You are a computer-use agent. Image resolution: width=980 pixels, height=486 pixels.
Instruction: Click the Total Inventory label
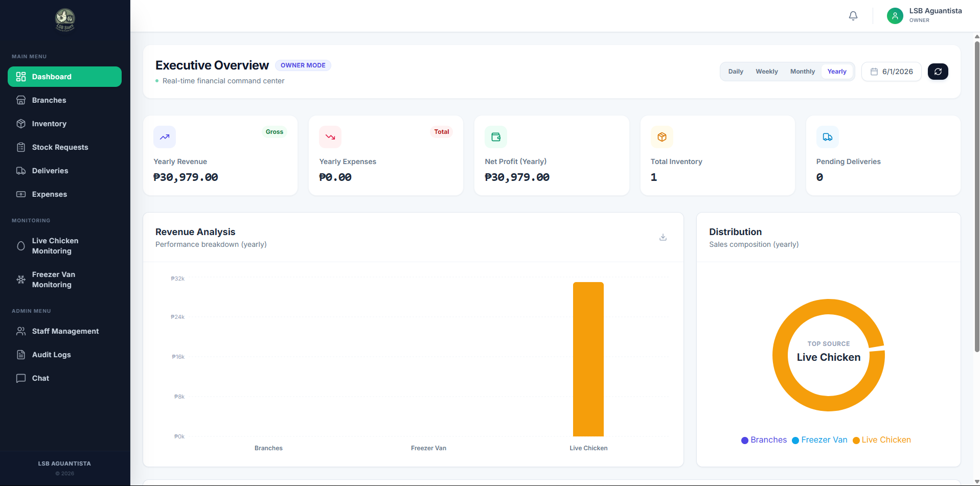(676, 161)
